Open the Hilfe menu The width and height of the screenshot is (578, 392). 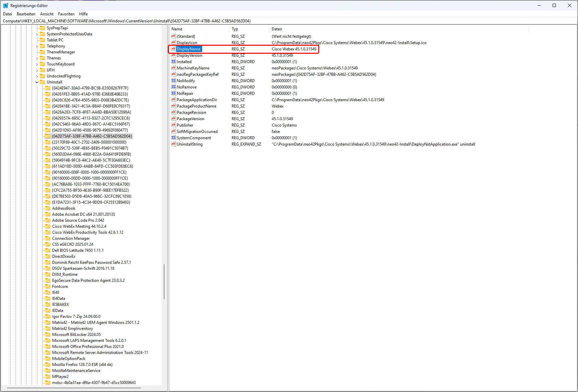click(x=84, y=14)
